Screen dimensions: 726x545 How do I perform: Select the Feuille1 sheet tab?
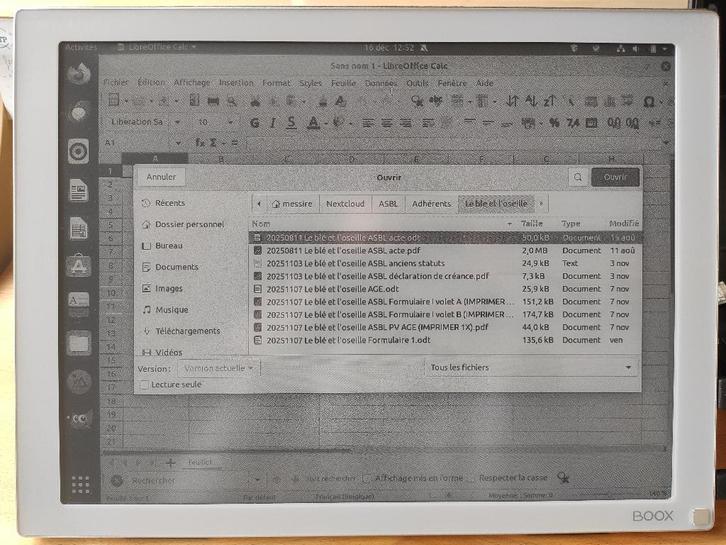[x=200, y=462]
